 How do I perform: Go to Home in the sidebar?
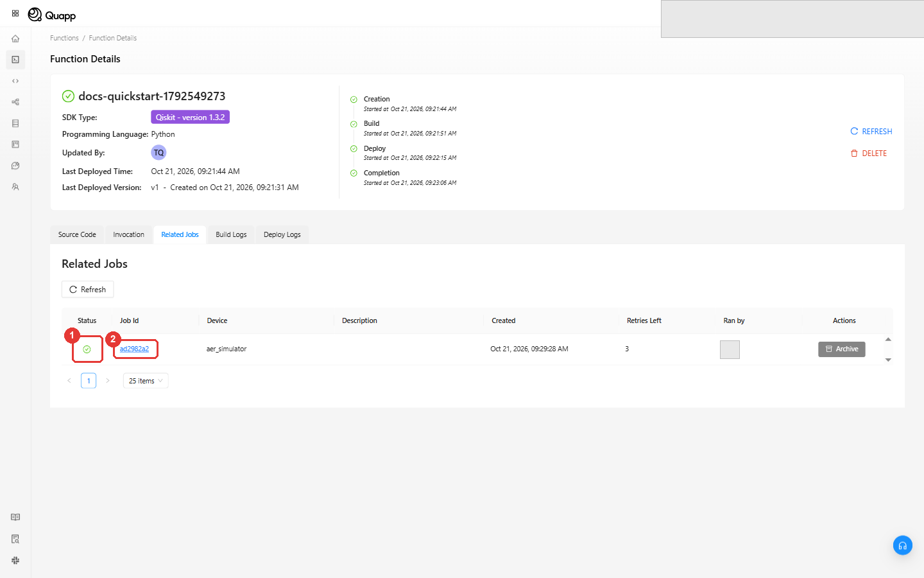15,39
